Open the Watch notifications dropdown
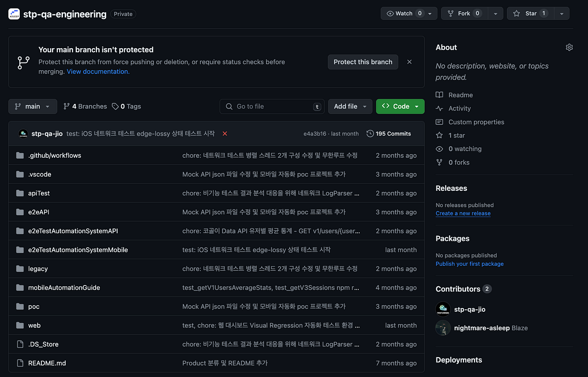Image resolution: width=588 pixels, height=377 pixels. [x=409, y=13]
